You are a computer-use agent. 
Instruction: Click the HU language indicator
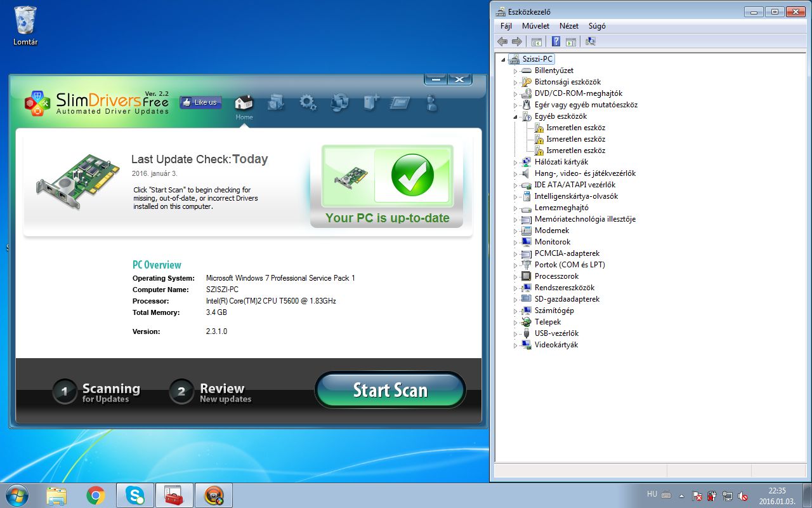pyautogui.click(x=652, y=494)
